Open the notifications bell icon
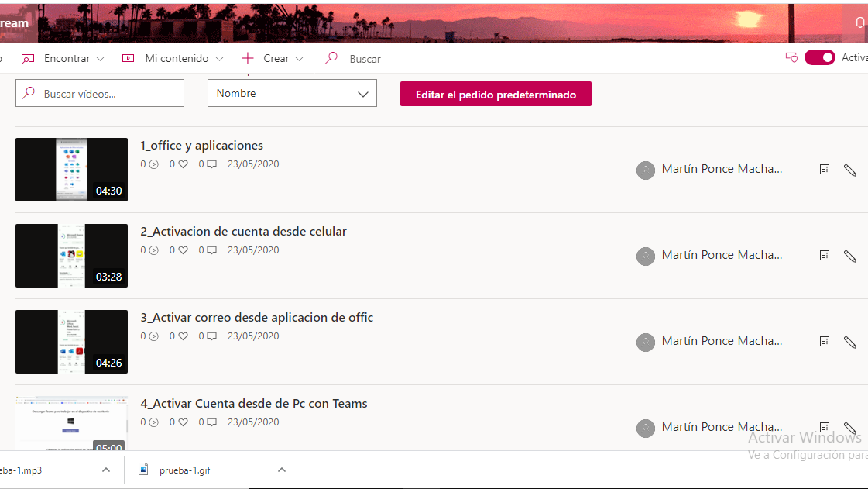868x489 pixels. tap(859, 22)
